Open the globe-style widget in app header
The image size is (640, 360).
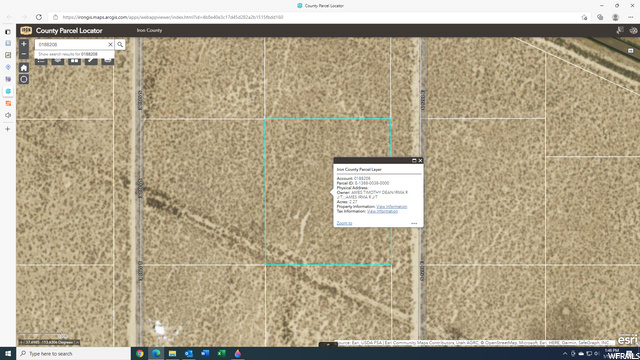[633, 31]
